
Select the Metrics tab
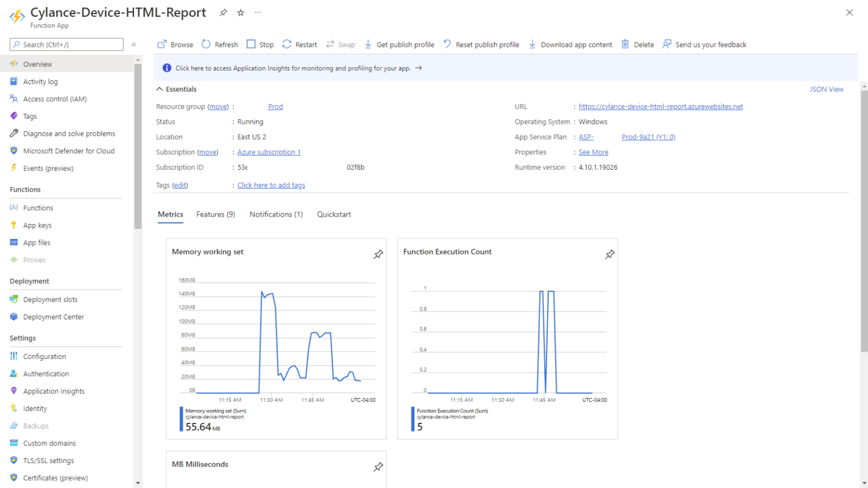(x=170, y=214)
